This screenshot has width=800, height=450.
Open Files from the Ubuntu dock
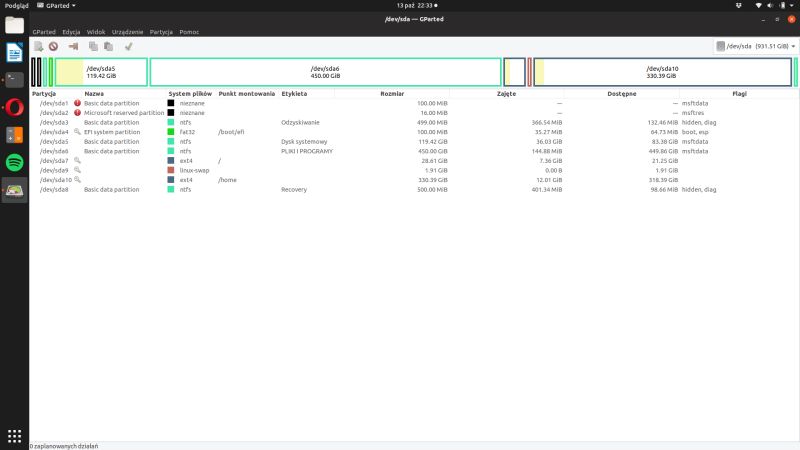pos(14,25)
